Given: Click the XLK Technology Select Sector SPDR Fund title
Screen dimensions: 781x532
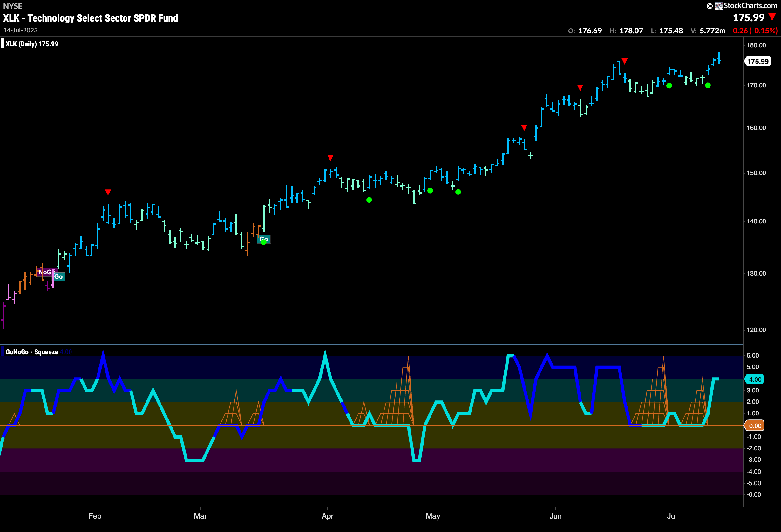Looking at the screenshot, I should click(91, 18).
